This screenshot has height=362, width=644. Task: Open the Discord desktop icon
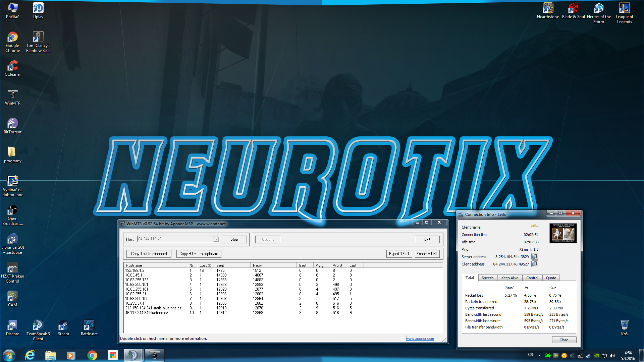coord(12,325)
